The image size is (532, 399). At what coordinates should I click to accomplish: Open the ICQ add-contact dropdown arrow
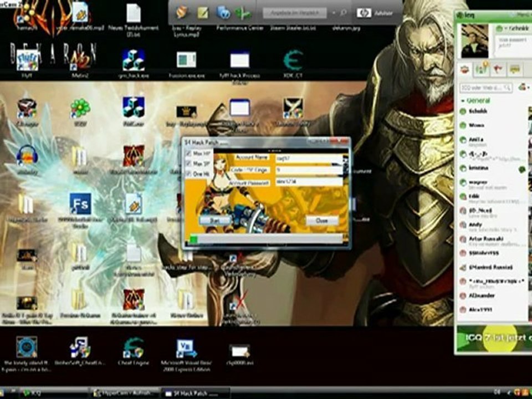[528, 88]
